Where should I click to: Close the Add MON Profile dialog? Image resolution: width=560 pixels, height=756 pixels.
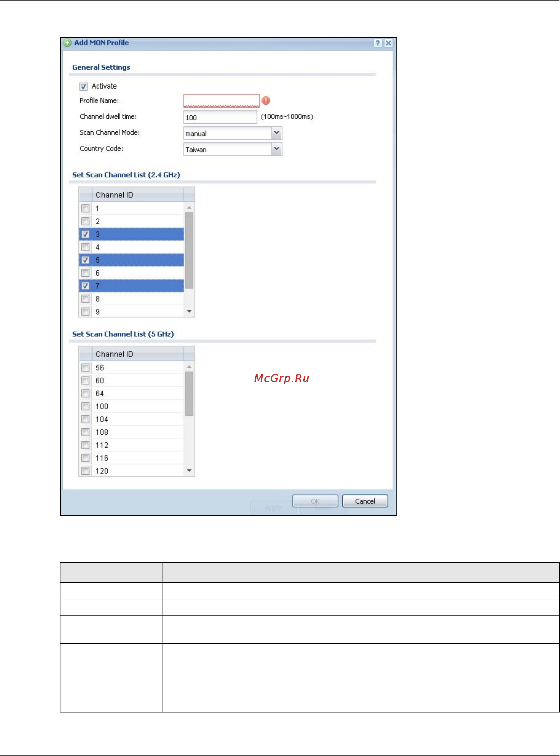(x=388, y=43)
